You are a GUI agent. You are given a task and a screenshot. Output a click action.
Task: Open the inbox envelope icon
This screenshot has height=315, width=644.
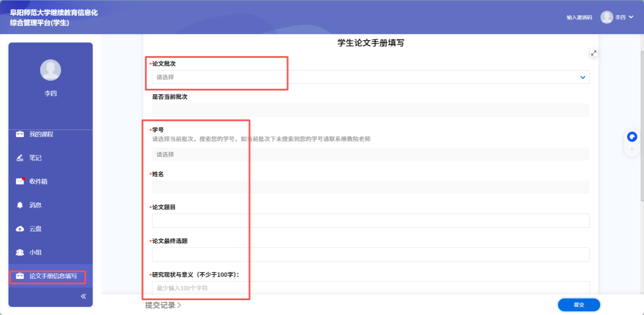click(20, 181)
